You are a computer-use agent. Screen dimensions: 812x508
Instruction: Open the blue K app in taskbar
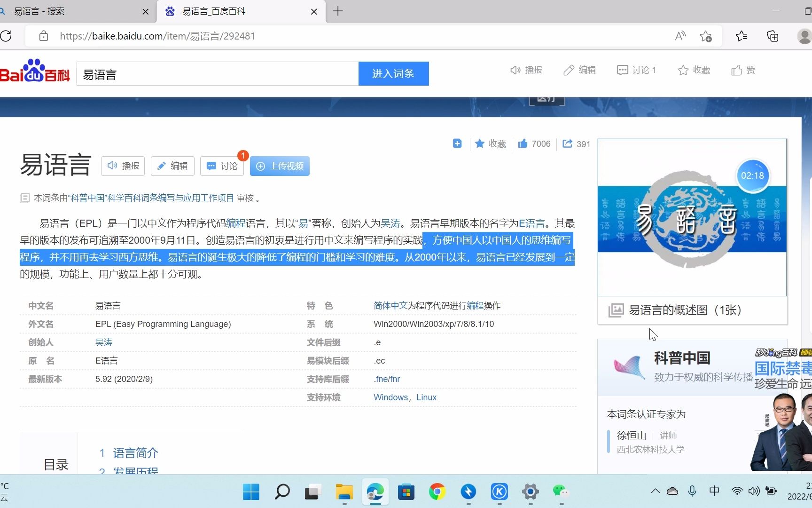point(499,492)
